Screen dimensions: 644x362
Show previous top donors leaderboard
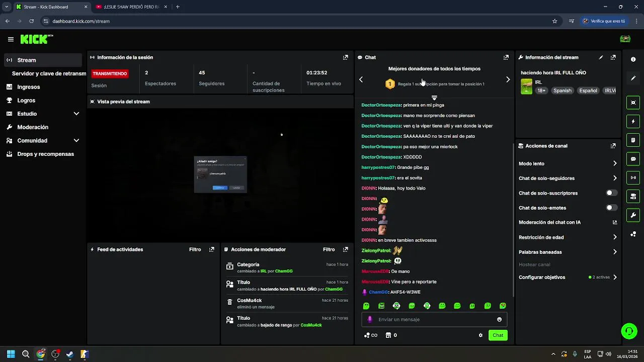point(361,79)
